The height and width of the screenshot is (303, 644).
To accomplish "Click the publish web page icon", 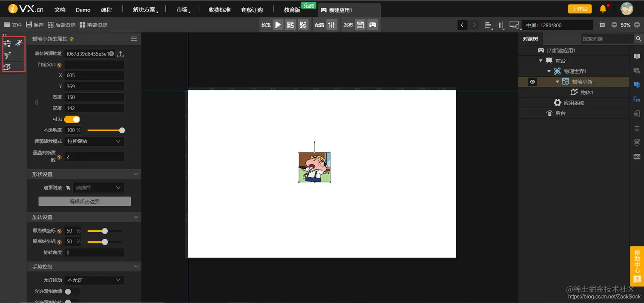I will pyautogui.click(x=360, y=25).
